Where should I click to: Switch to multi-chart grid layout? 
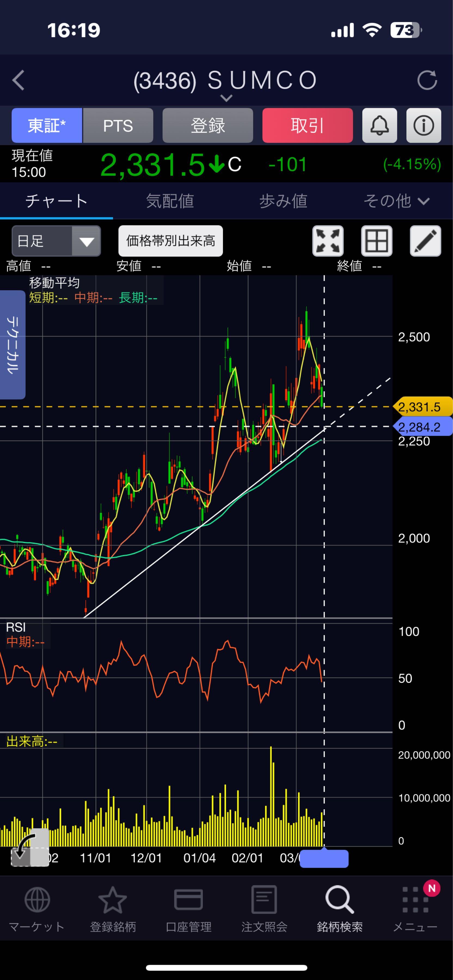pyautogui.click(x=376, y=241)
